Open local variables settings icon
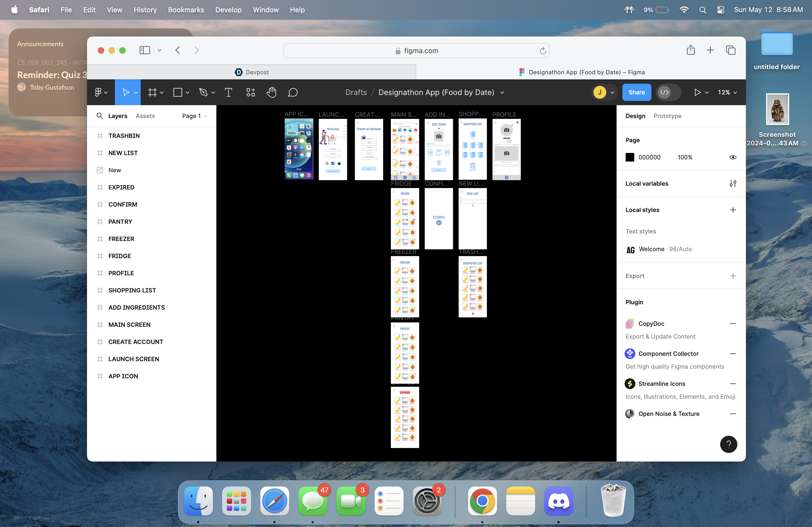This screenshot has width=812, height=527. coord(733,184)
